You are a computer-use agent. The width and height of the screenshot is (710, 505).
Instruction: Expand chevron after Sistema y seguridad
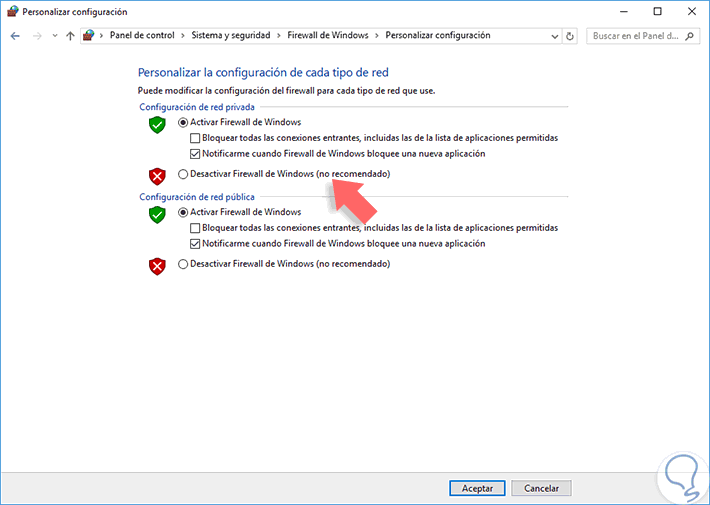(x=279, y=36)
